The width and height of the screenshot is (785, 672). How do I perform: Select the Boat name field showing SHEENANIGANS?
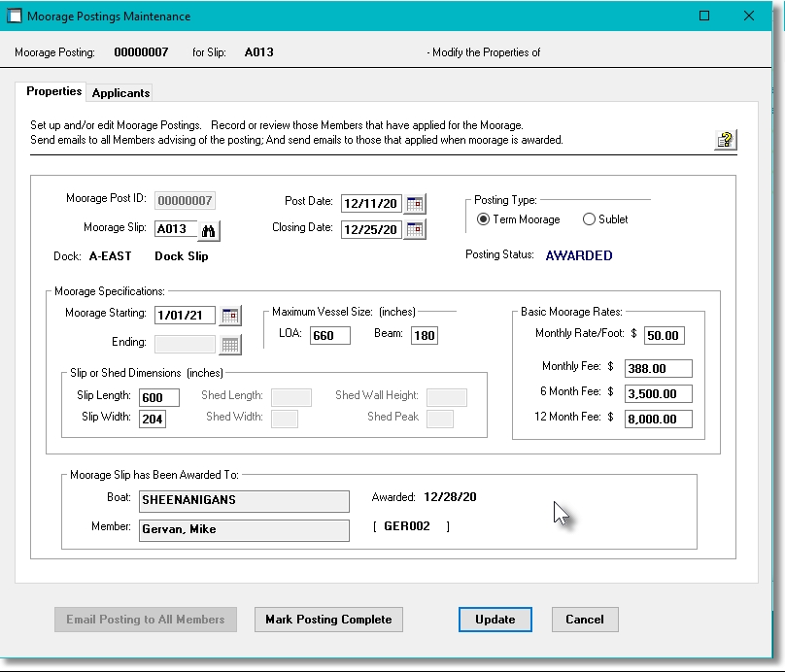[243, 501]
